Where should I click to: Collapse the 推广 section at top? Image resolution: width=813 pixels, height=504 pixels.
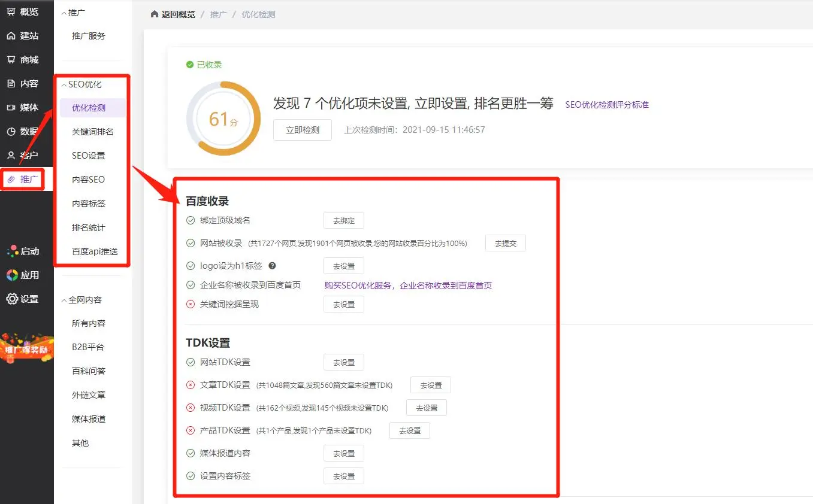[64, 13]
